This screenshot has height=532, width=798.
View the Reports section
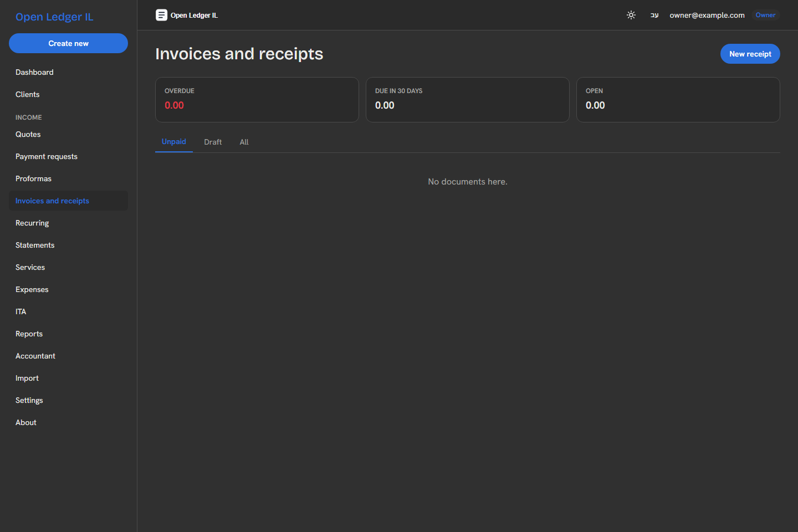(68, 334)
